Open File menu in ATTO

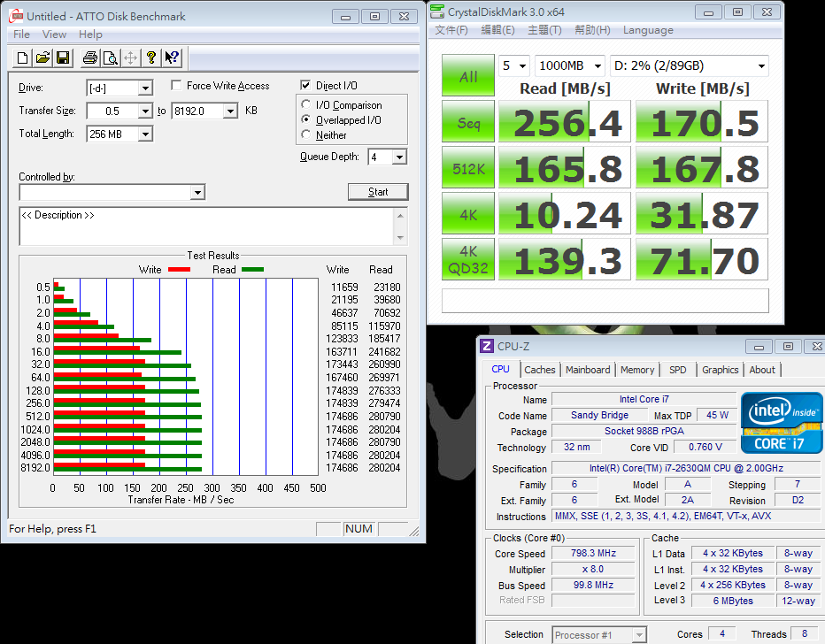coord(21,34)
